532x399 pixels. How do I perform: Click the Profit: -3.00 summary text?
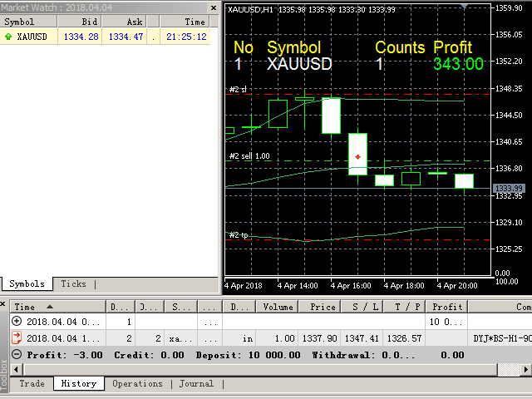pyautogui.click(x=65, y=355)
